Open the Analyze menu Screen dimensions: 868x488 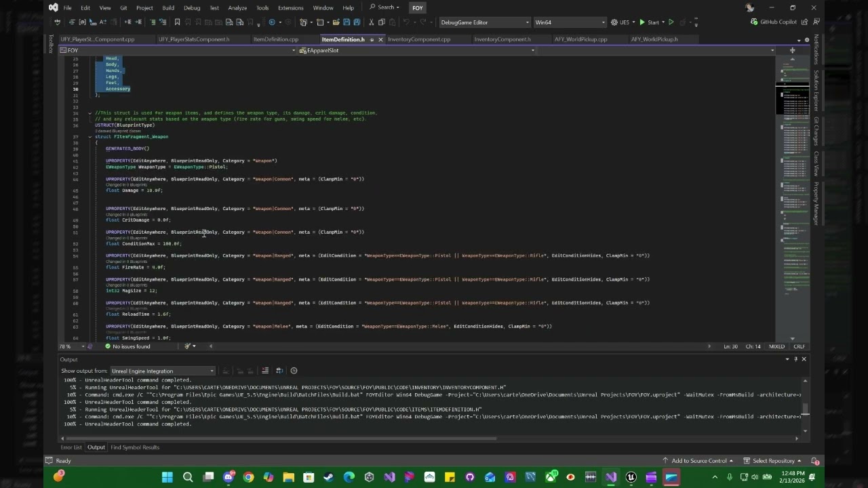(237, 8)
